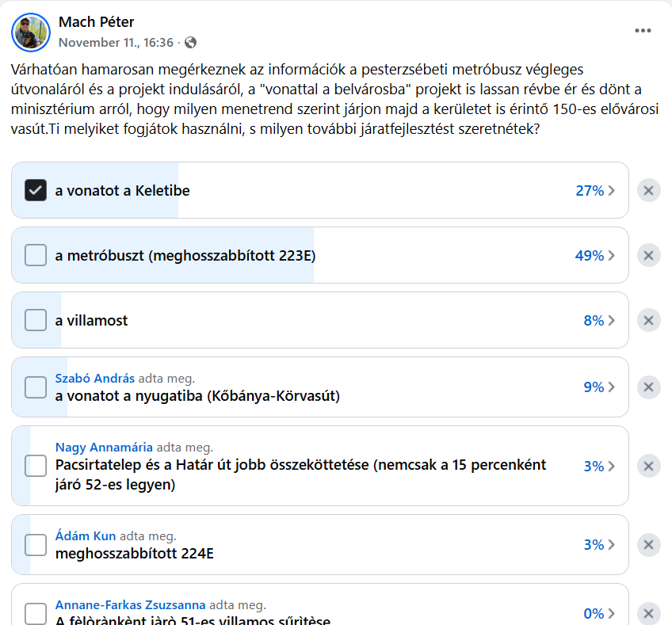Check the metróbuszt 223E checkbox

click(36, 255)
